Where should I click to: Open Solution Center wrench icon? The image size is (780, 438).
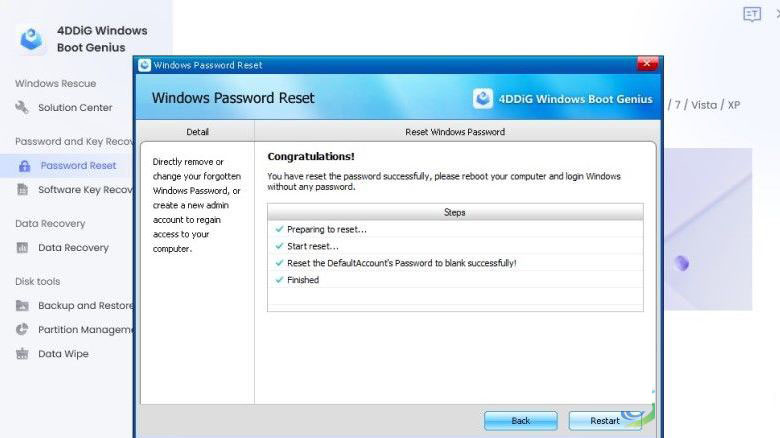22,107
